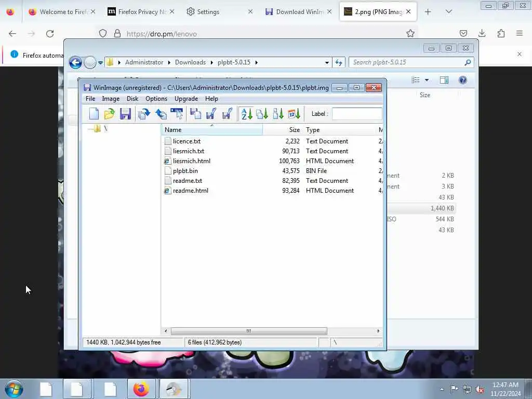Open the Help menu in WinImage

tap(211, 99)
